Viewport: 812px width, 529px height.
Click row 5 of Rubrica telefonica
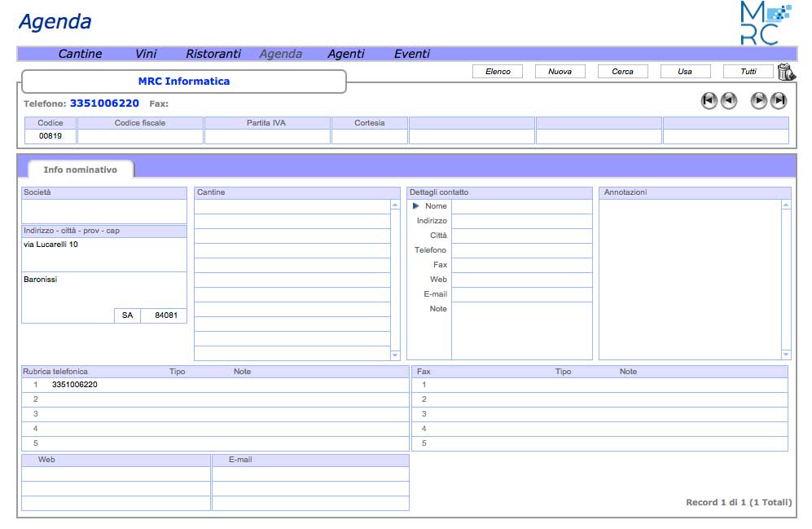pos(216,443)
